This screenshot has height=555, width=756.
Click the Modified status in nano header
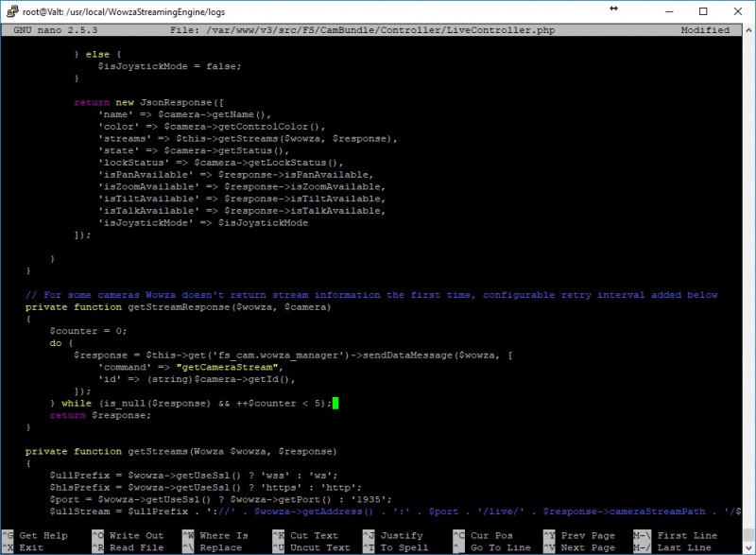pyautogui.click(x=705, y=30)
